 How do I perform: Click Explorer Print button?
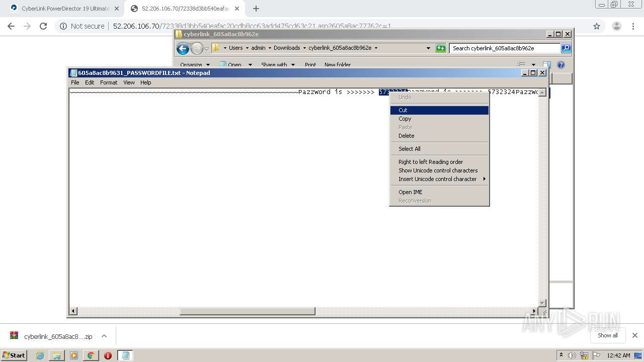(310, 65)
